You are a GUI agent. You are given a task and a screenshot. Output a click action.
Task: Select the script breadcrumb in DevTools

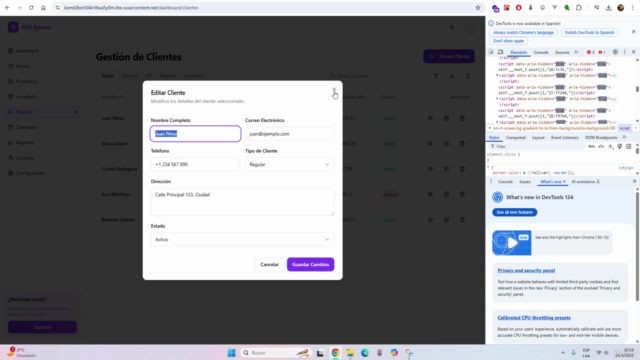pos(624,128)
